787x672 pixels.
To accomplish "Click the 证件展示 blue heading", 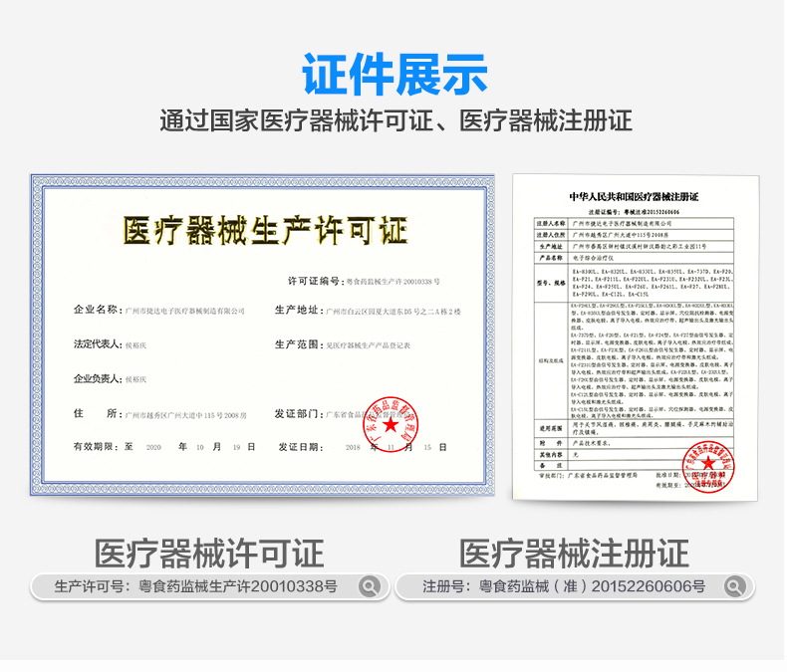I will pyautogui.click(x=395, y=74).
